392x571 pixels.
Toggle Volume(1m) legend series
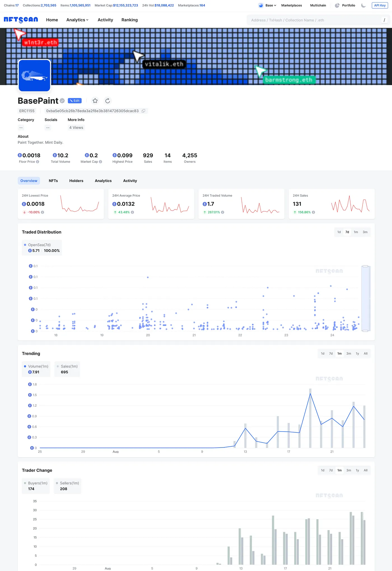[36, 369]
